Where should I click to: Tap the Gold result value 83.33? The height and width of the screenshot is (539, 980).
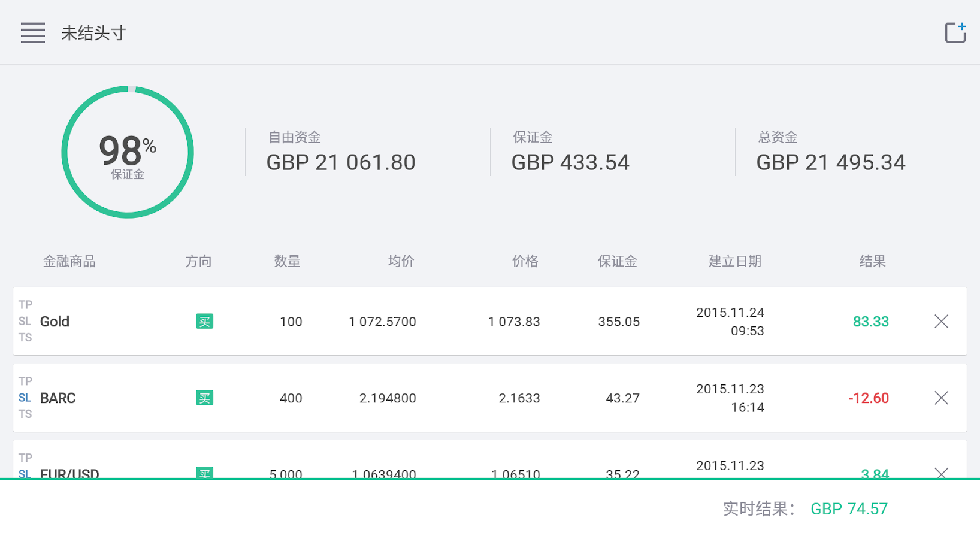[870, 322]
